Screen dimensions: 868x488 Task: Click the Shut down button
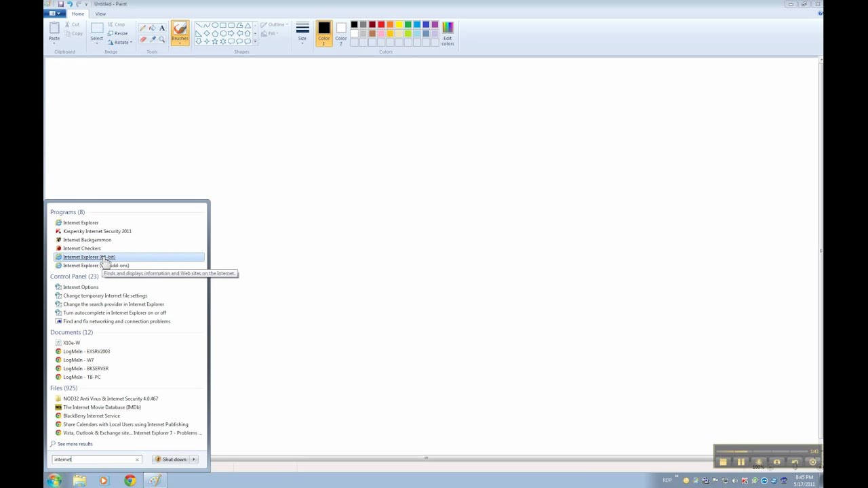(172, 460)
